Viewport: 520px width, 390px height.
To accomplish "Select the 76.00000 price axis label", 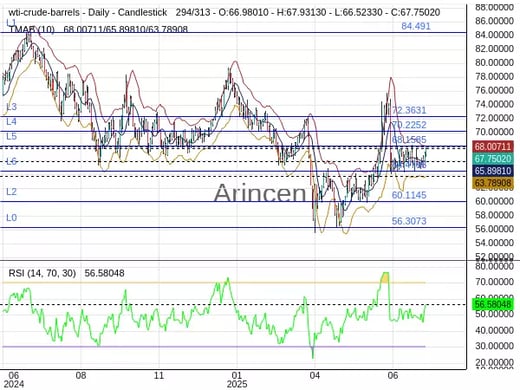I will 494,90.
